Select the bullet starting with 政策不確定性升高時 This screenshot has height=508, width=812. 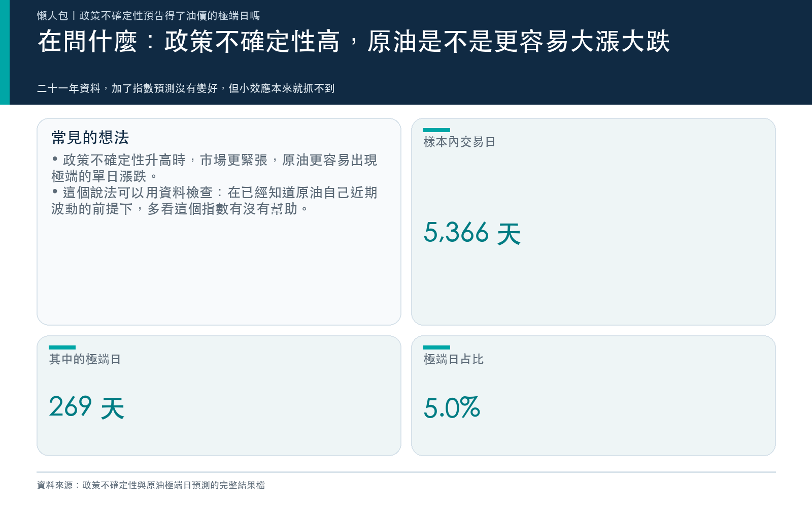click(214, 168)
